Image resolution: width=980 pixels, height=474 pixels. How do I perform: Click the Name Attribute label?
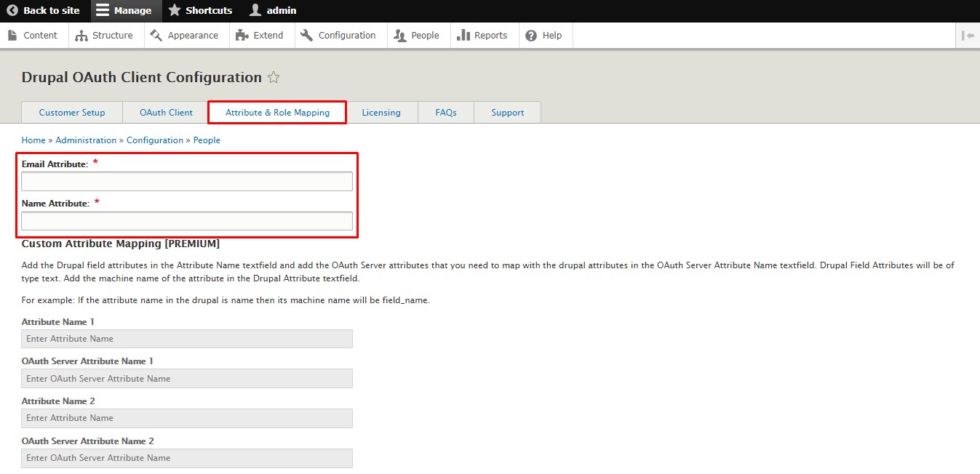(55, 204)
